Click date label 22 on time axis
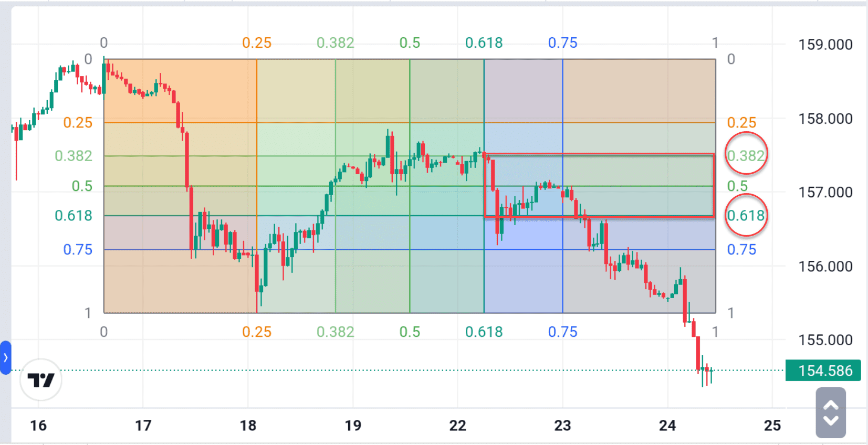Viewport: 868px width, 445px height. click(458, 425)
